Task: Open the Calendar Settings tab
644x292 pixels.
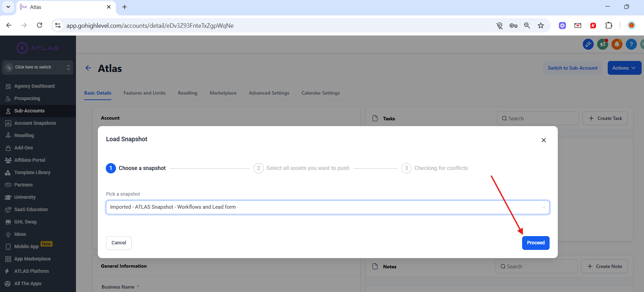Action: point(321,93)
